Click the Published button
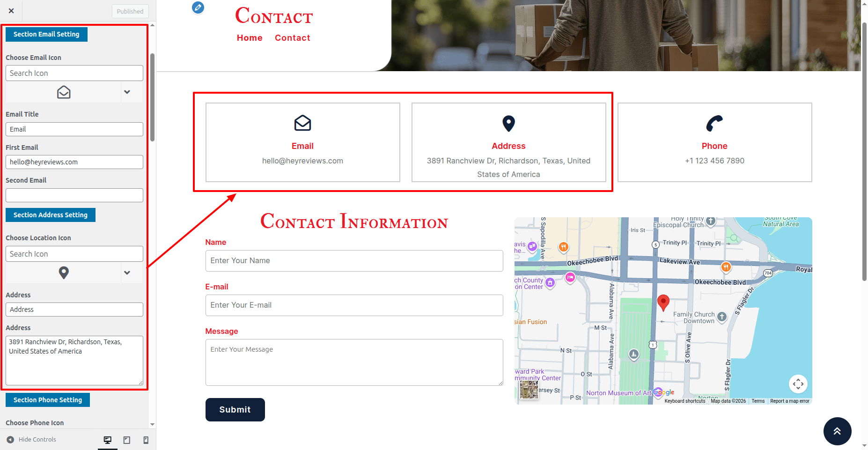The height and width of the screenshot is (450, 868). (x=130, y=11)
